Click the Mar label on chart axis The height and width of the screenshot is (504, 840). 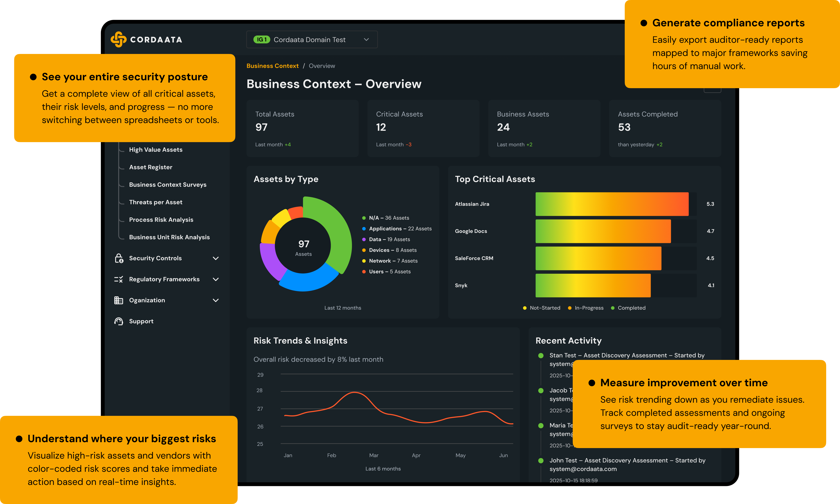[x=374, y=456]
